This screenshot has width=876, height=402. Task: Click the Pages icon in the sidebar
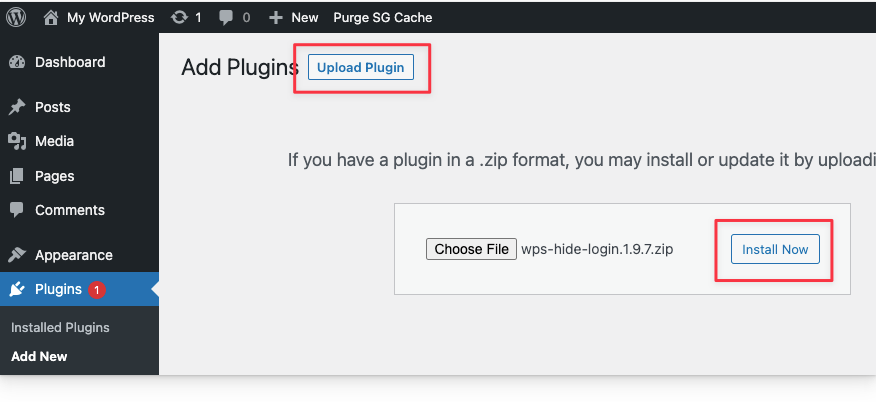coord(17,176)
